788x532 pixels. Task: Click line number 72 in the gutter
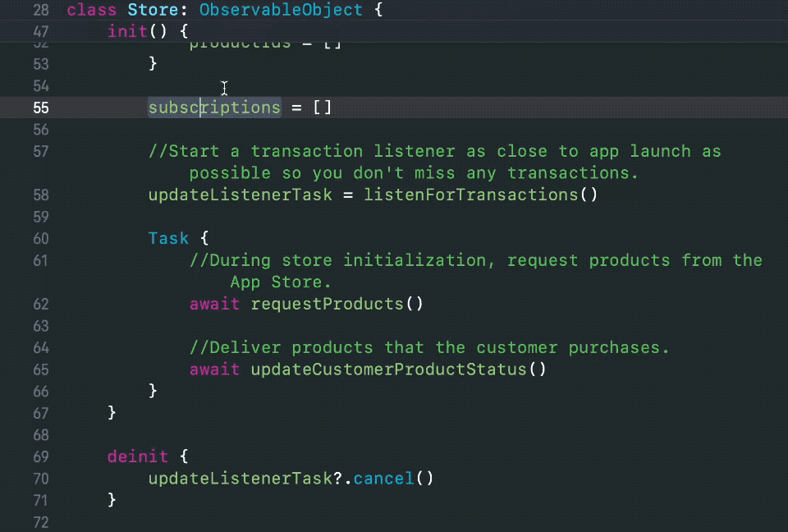(41, 522)
